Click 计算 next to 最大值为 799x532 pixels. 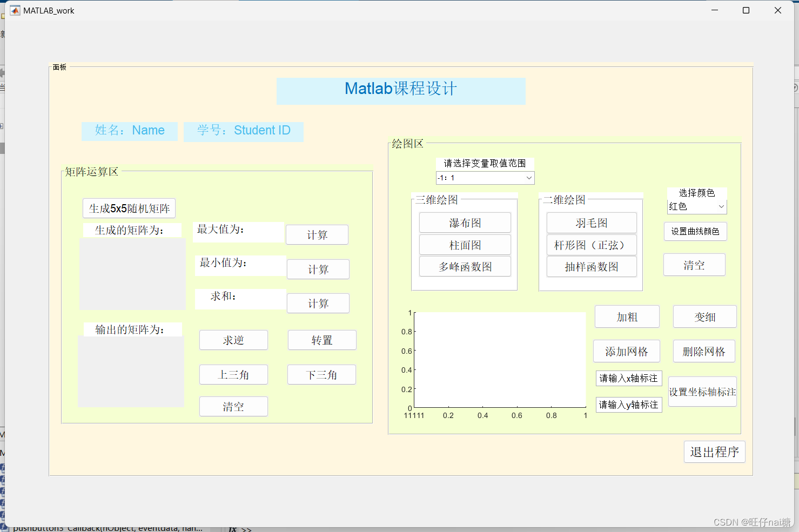pyautogui.click(x=317, y=235)
